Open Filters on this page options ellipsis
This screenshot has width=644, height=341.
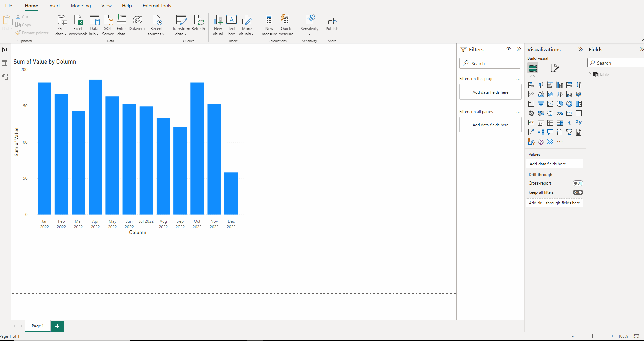pos(518,79)
